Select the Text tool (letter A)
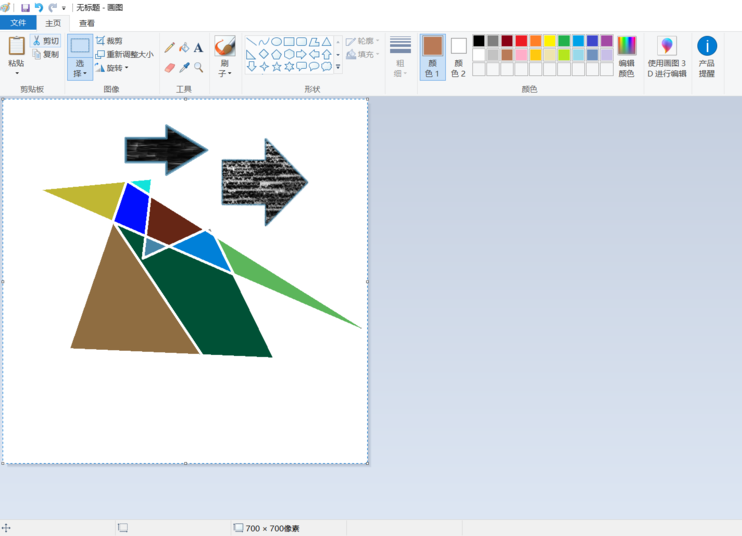 tap(198, 47)
